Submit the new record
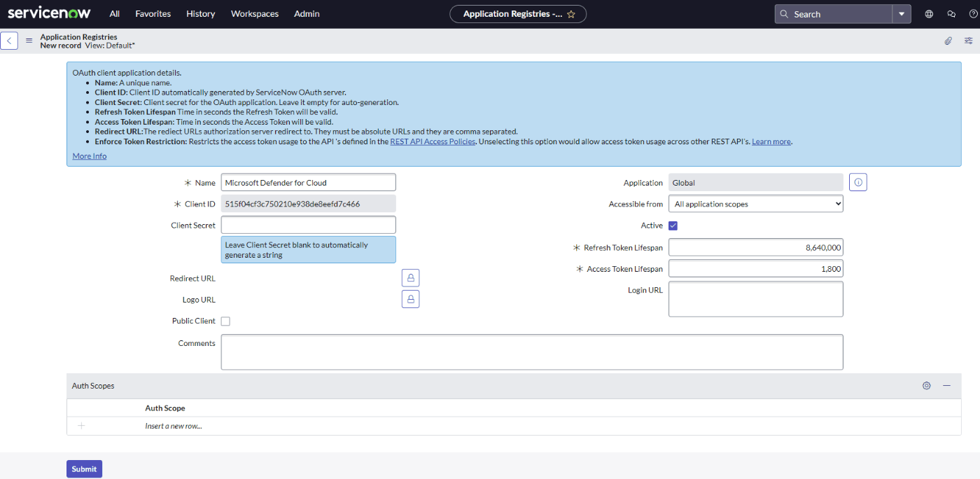Viewport: 980px width, 479px height. pos(84,469)
